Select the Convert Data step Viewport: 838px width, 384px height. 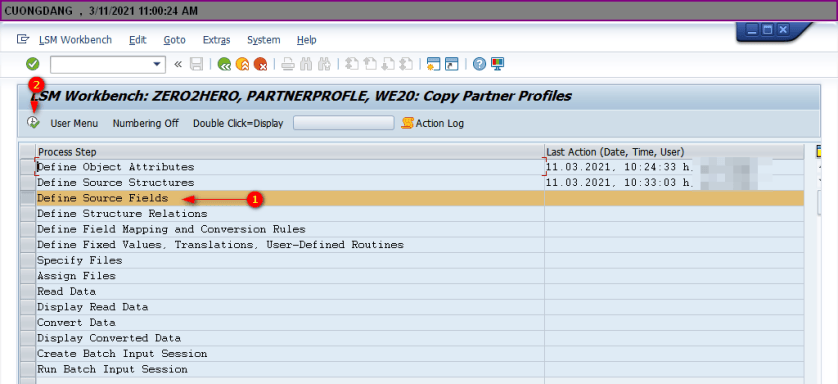[290, 323]
